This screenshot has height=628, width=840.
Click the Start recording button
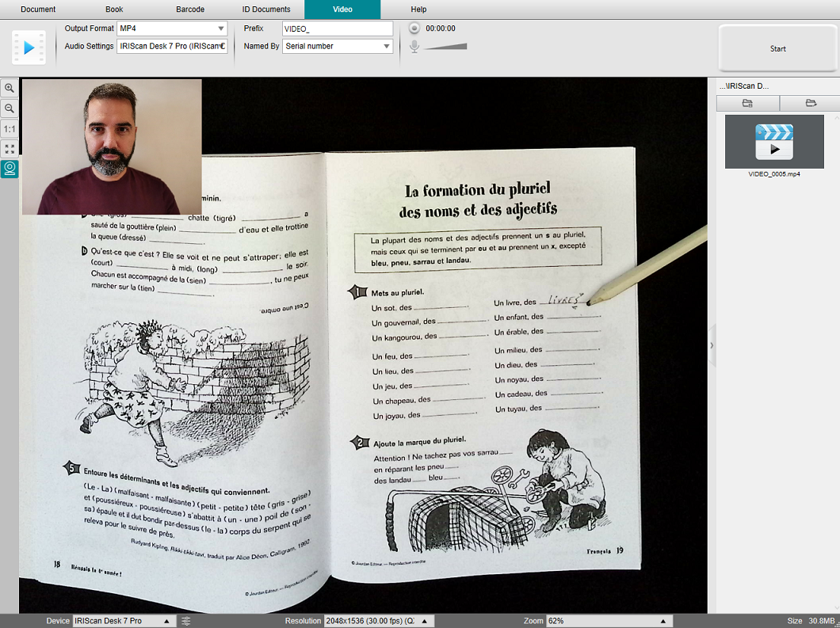(778, 48)
